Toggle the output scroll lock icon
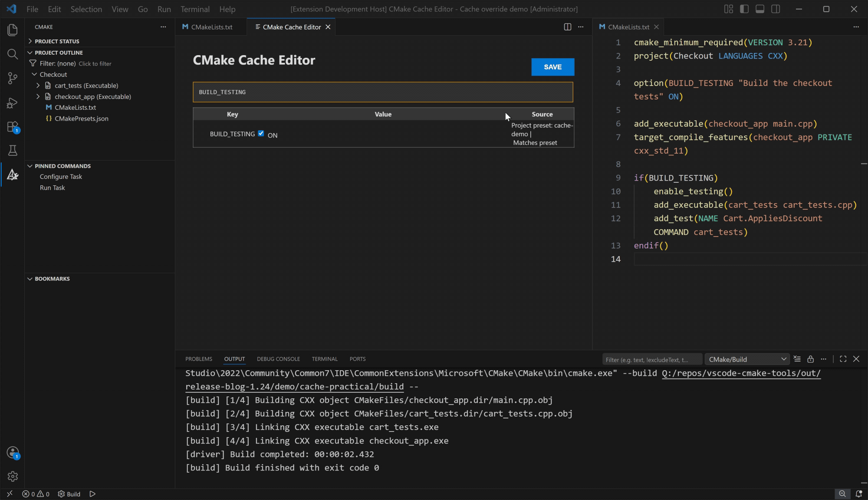868x500 pixels. point(810,359)
